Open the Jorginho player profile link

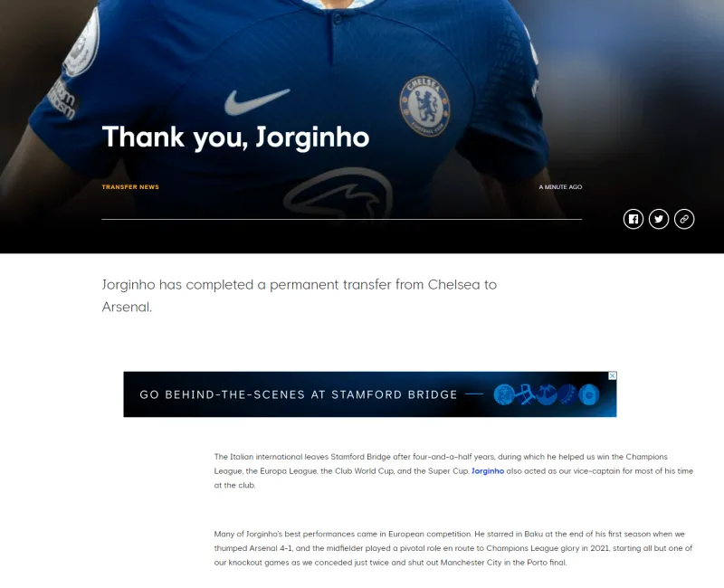click(488, 470)
